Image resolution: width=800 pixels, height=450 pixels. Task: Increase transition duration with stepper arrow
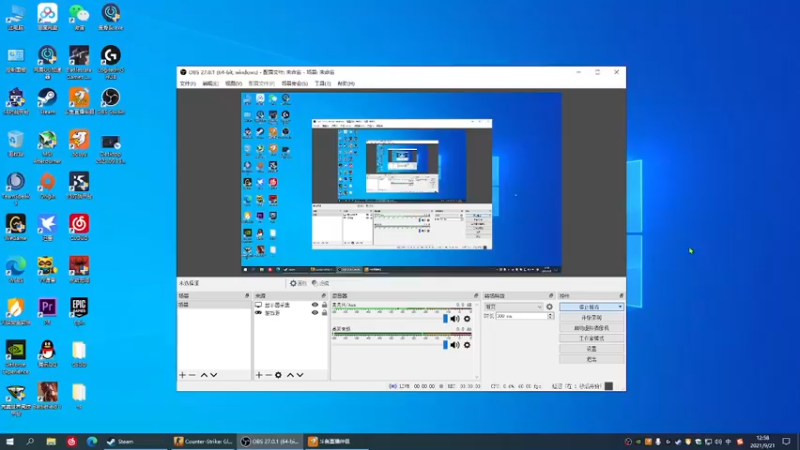tap(551, 315)
